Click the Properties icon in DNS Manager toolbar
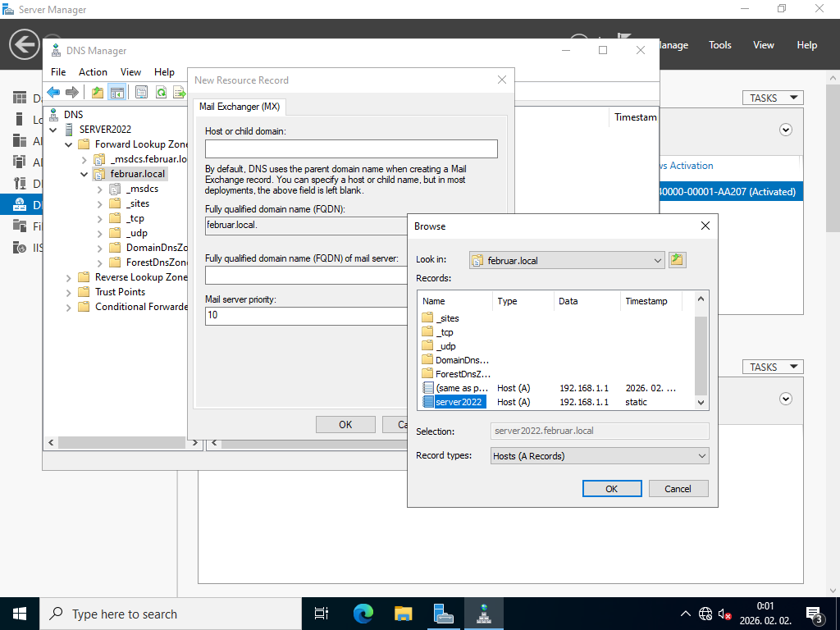The image size is (840, 630). click(141, 92)
